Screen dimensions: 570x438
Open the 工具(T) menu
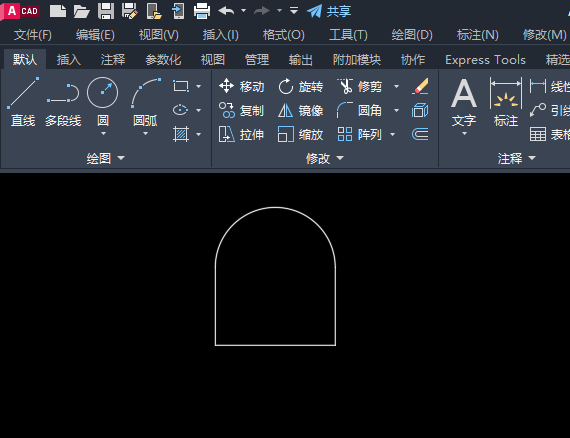click(348, 35)
